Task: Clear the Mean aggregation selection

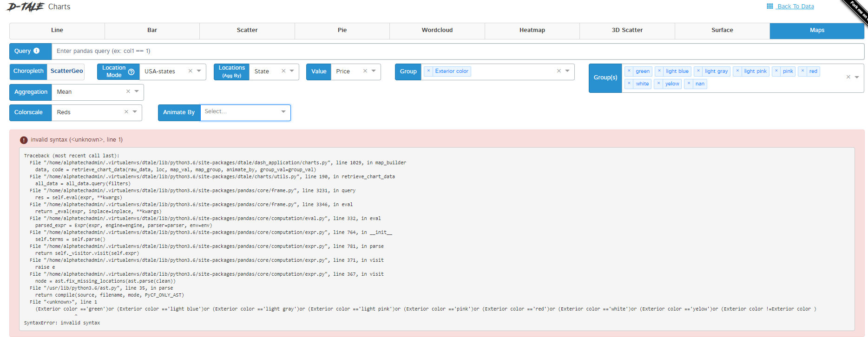Action: pos(128,91)
